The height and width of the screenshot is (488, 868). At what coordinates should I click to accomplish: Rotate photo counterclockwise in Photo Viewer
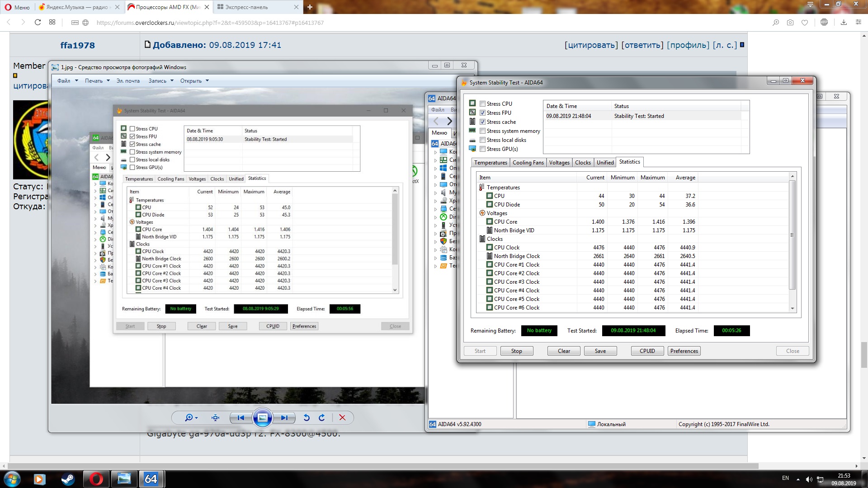(x=307, y=418)
